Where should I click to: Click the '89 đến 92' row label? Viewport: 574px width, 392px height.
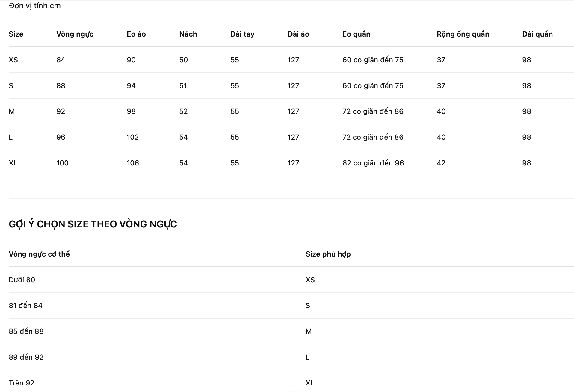pos(26,357)
